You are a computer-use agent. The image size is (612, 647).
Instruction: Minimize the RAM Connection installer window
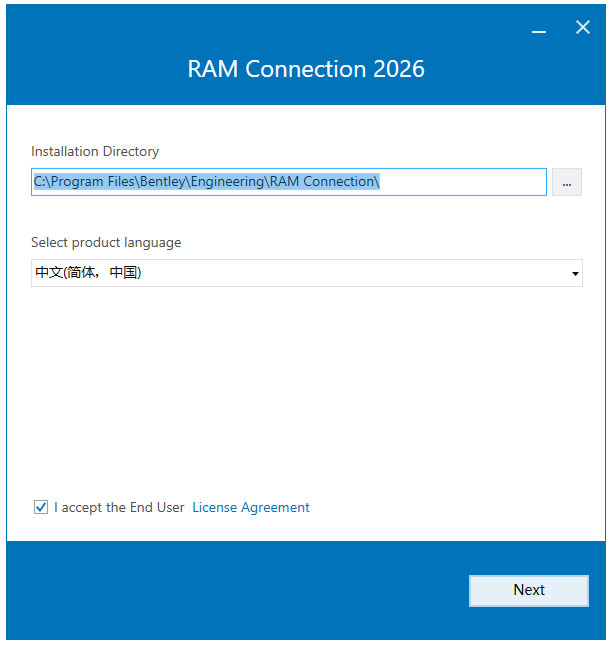539,28
